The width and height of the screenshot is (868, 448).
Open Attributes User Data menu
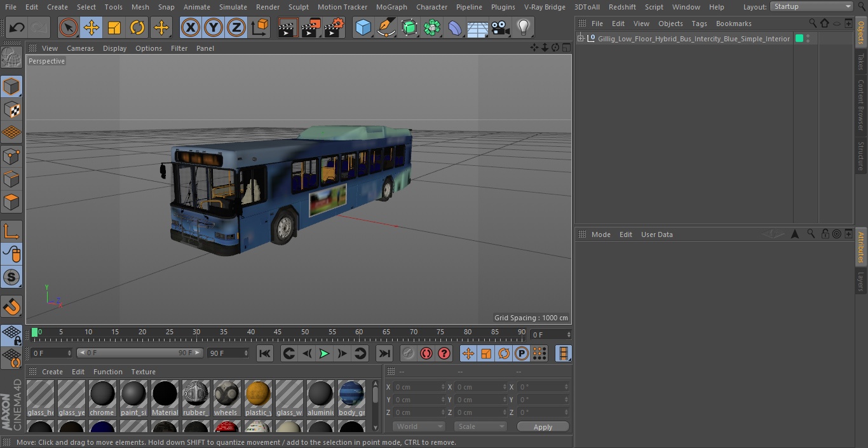point(656,234)
